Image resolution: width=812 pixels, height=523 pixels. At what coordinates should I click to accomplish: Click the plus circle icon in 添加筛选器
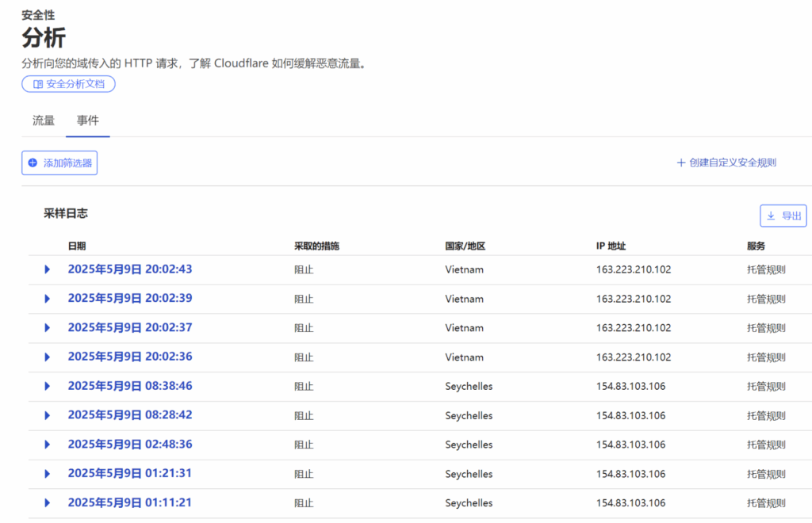pyautogui.click(x=31, y=162)
